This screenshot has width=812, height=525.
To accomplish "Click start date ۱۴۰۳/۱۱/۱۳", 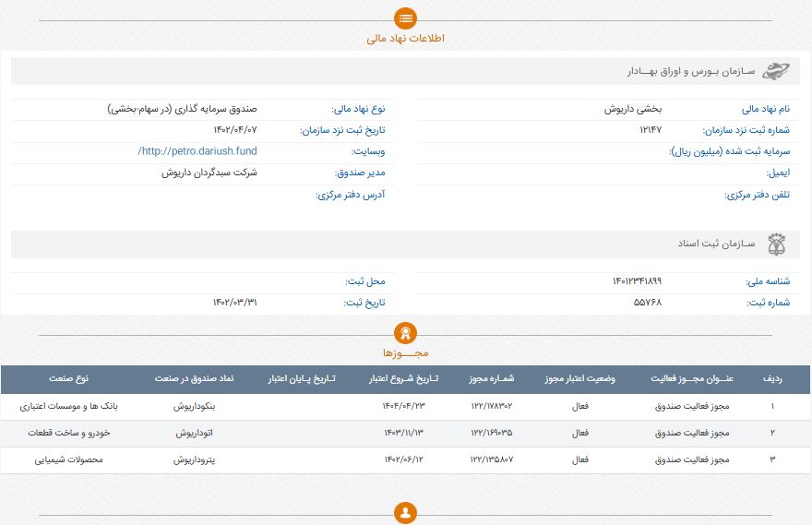I will (x=403, y=433).
